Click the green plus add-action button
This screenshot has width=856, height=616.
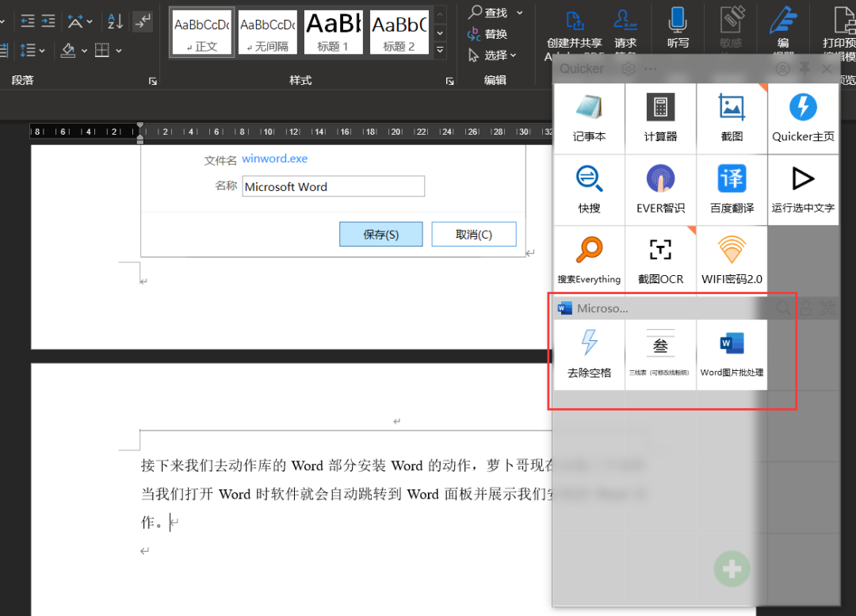732,569
